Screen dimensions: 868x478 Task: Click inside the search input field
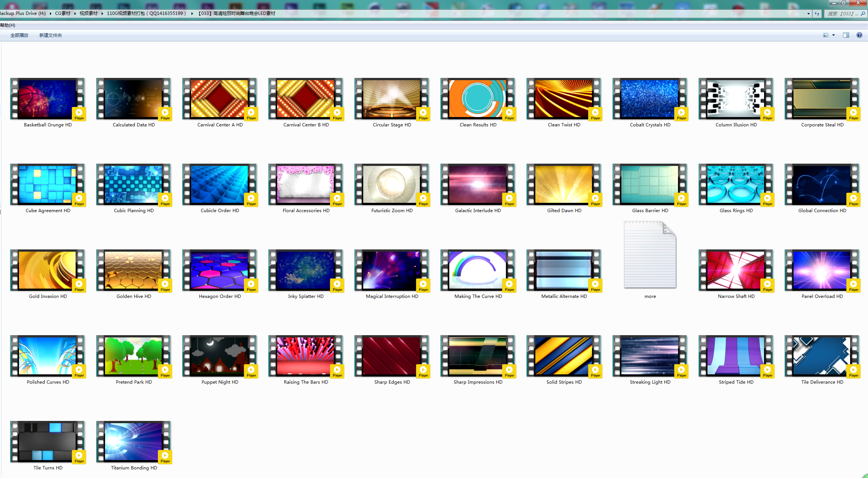coord(842,13)
